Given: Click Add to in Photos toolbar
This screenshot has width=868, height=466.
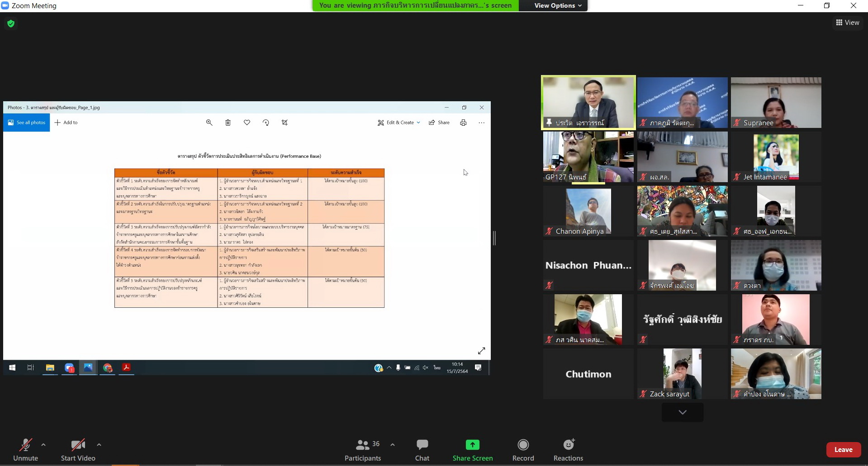Looking at the screenshot, I should (x=66, y=122).
